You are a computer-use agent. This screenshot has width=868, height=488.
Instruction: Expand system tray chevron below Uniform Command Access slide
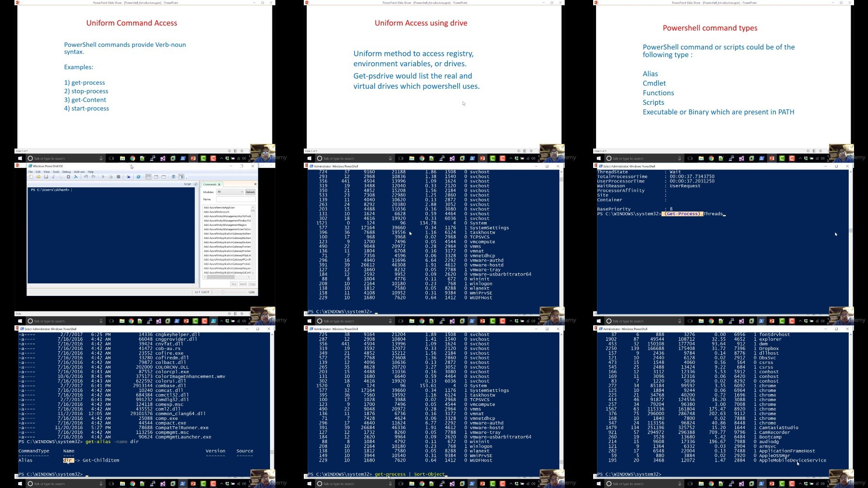tap(222, 158)
